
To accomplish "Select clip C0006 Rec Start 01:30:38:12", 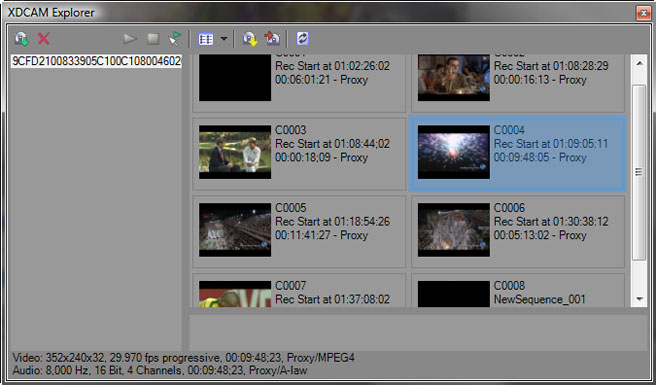I will tap(518, 231).
